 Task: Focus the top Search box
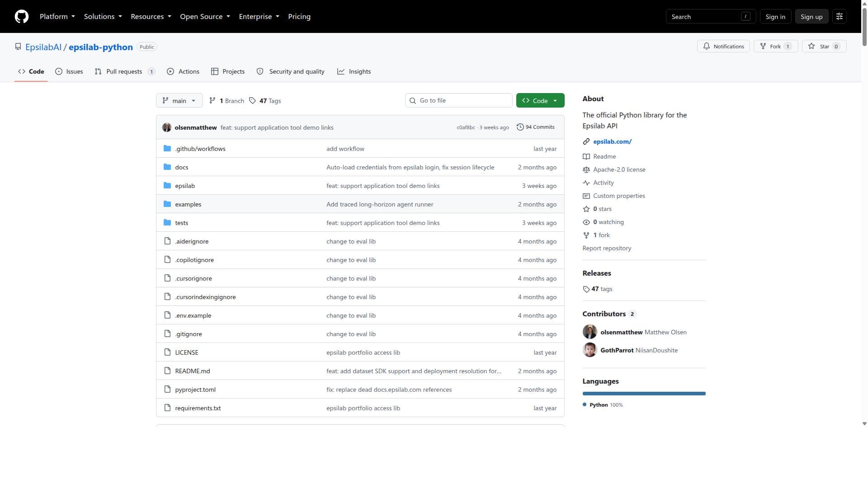[711, 17]
